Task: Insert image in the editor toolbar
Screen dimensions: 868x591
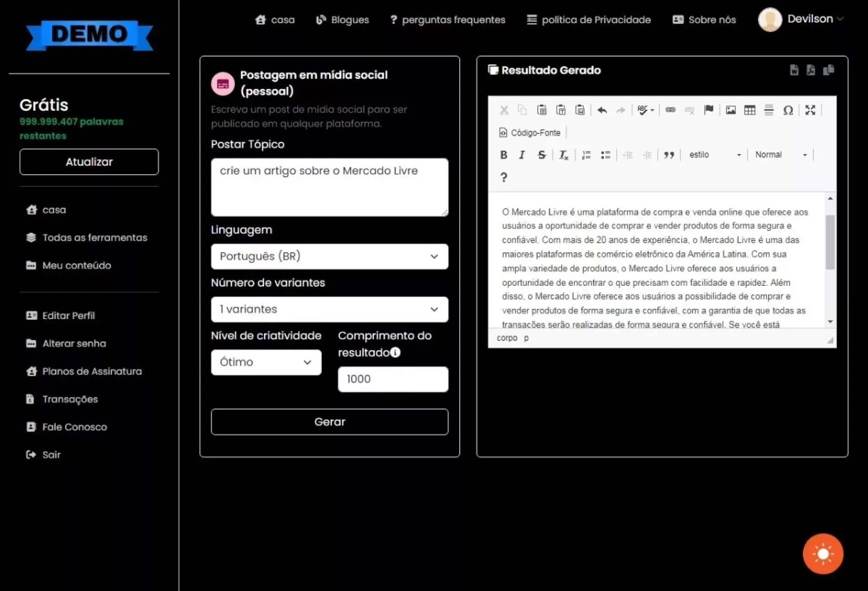Action: point(731,110)
